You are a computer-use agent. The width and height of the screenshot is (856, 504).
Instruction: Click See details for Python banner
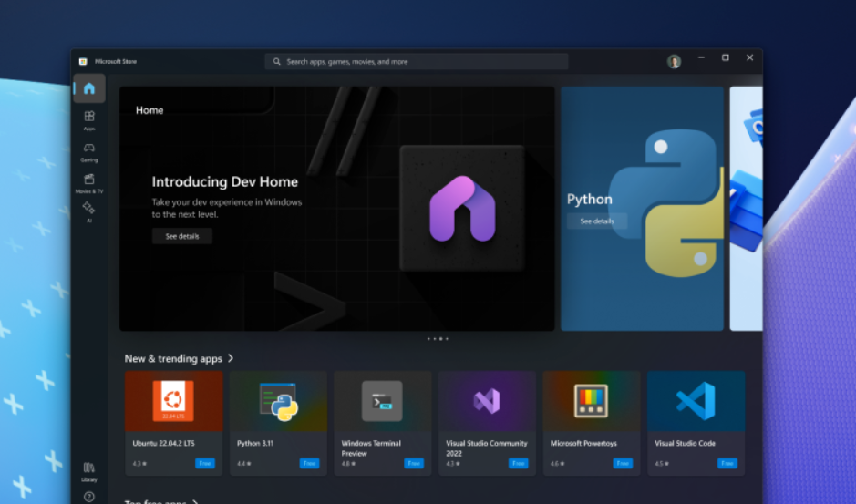coord(597,221)
